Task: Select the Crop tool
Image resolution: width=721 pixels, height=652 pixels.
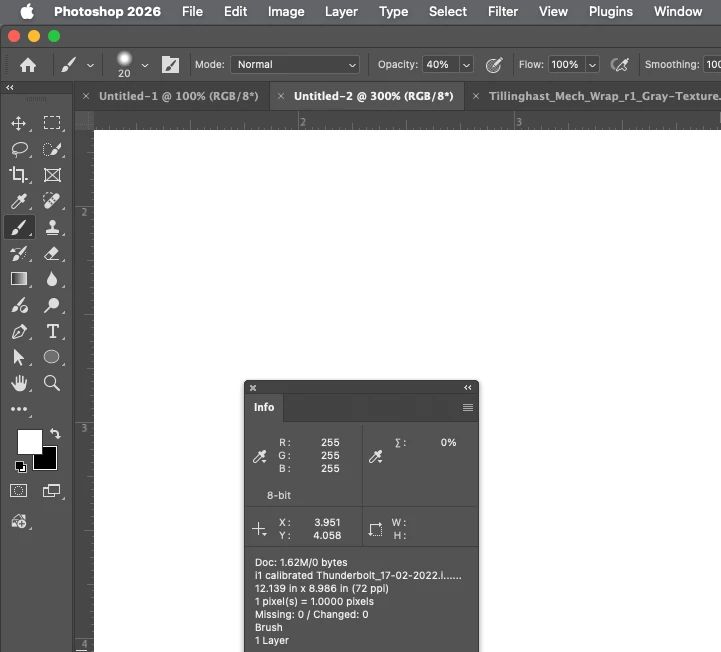Action: click(x=18, y=175)
